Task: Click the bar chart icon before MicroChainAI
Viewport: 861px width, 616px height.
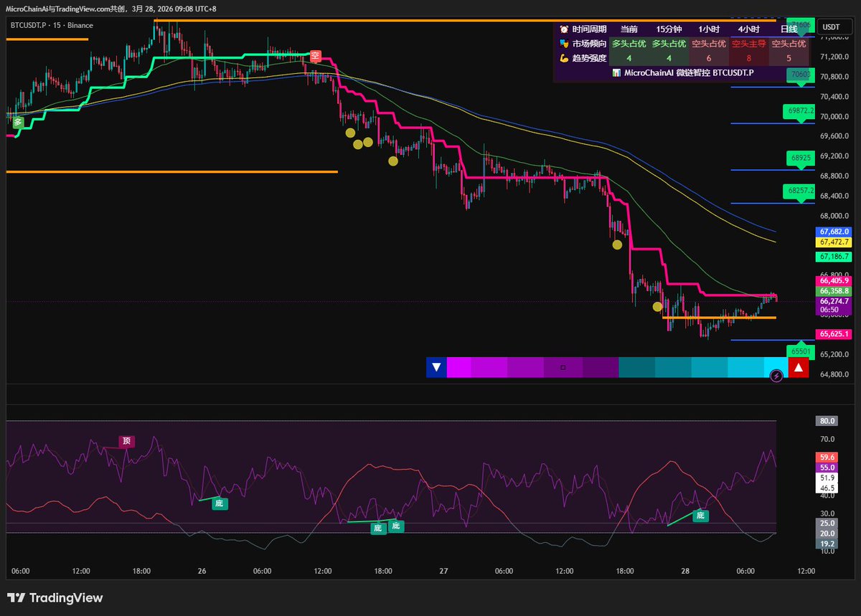Action: (616, 72)
